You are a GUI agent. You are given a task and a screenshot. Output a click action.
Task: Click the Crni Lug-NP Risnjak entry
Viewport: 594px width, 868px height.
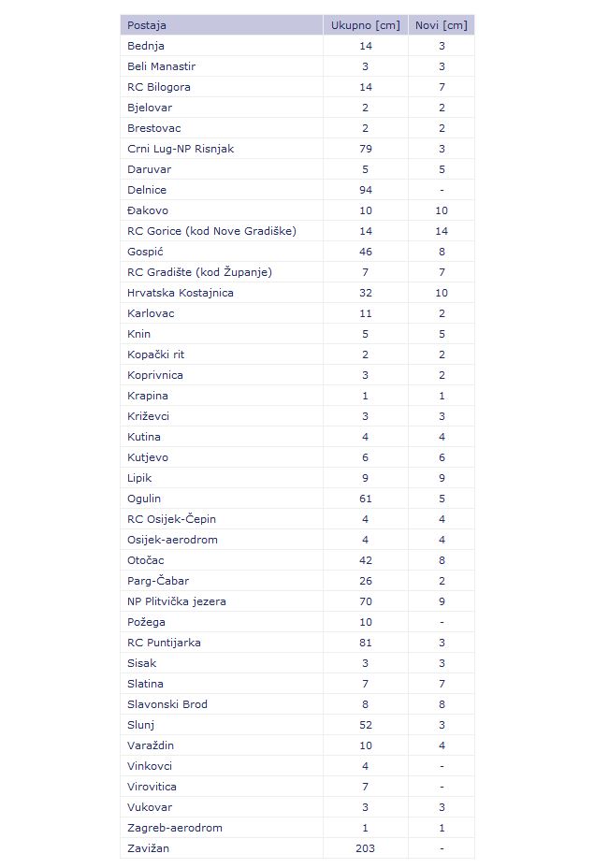pos(181,149)
